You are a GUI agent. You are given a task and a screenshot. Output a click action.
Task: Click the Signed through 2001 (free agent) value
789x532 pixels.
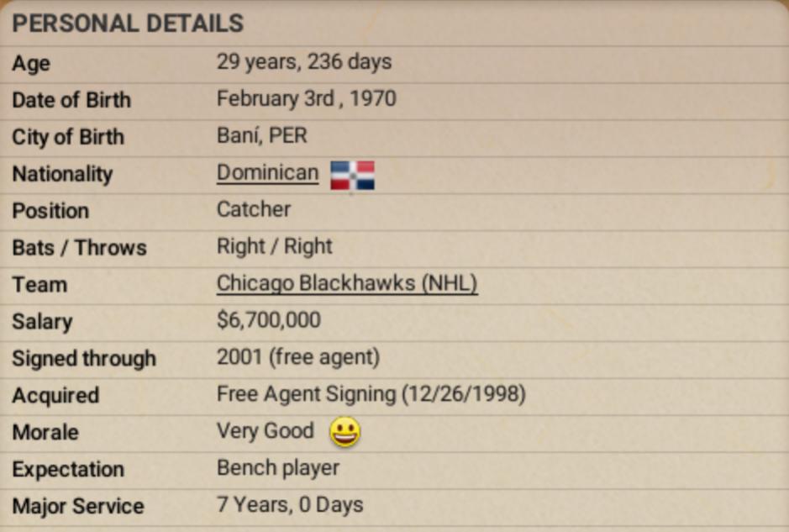[x=297, y=358]
